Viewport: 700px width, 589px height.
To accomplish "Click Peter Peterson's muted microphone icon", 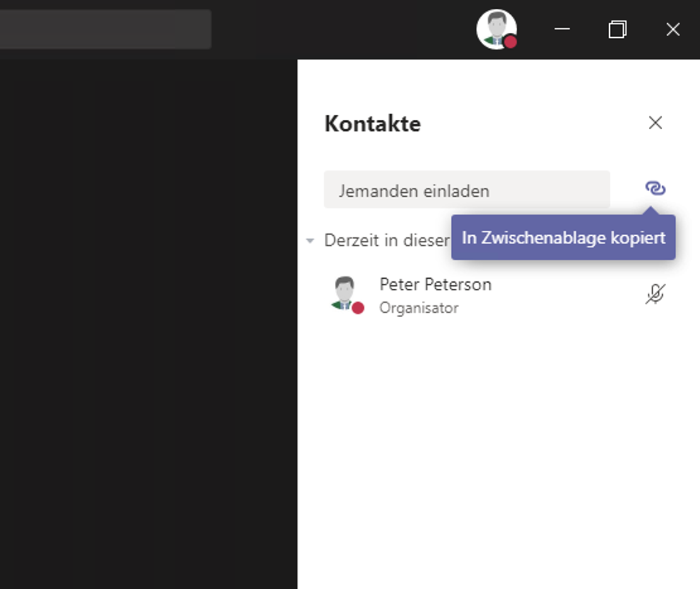I will pyautogui.click(x=655, y=294).
